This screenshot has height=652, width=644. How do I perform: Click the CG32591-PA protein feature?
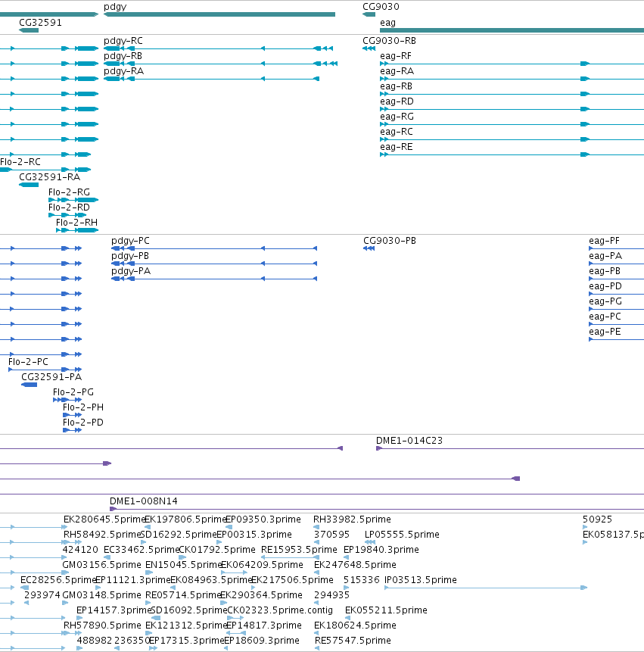point(29,385)
